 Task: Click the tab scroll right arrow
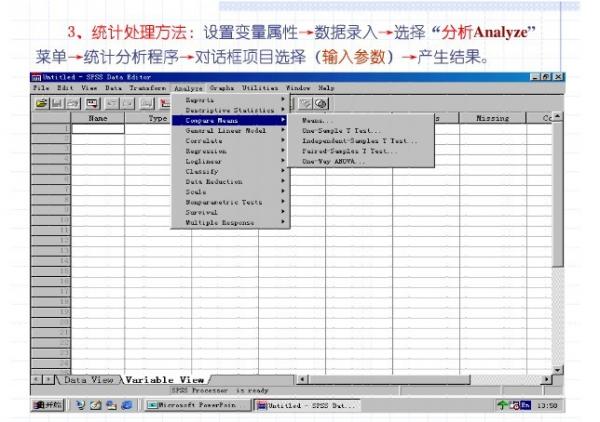48,380
